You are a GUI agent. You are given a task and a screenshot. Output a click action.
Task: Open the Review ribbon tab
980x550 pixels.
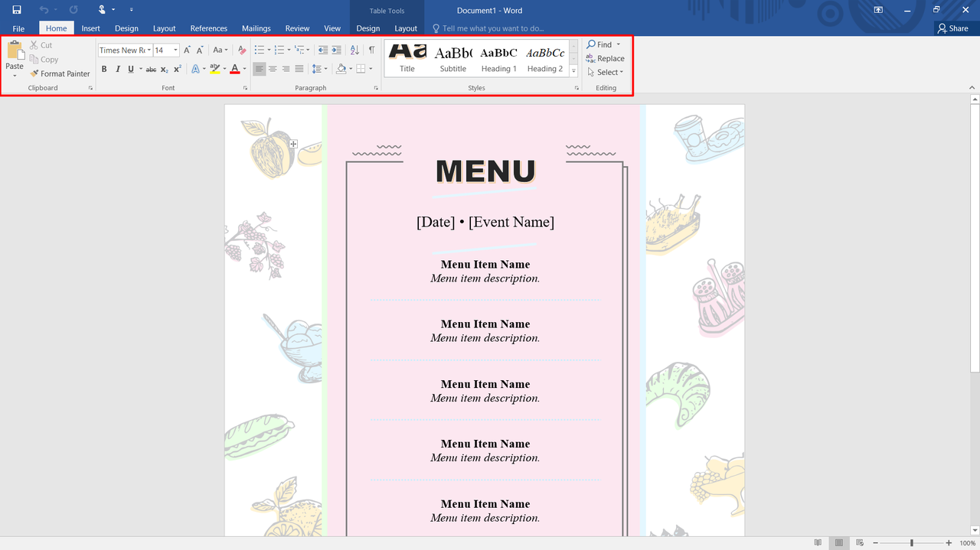pos(297,28)
